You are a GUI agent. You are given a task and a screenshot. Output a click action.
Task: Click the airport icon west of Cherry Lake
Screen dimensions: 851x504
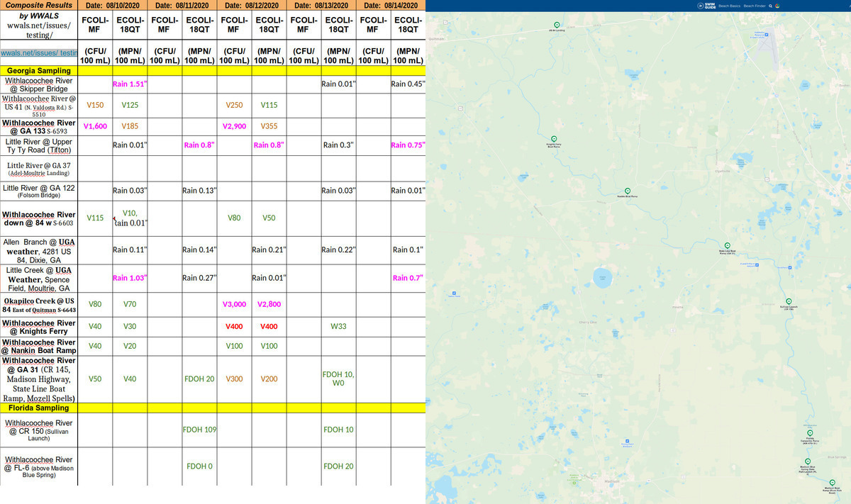coord(452,293)
